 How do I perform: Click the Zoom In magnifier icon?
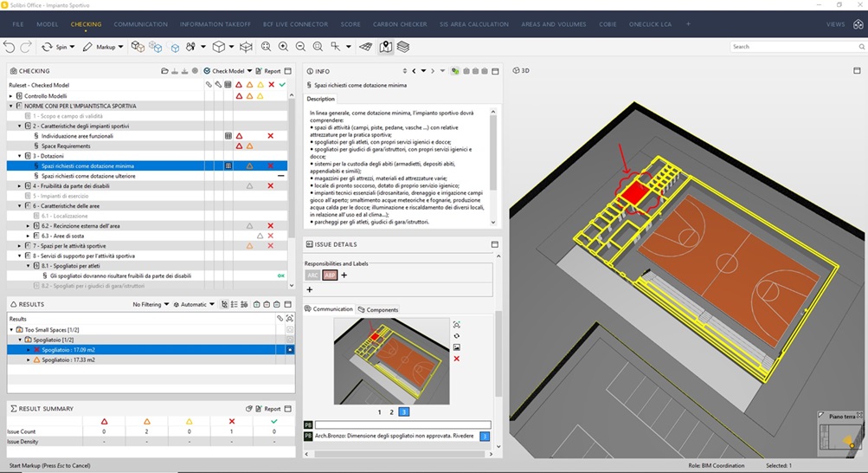point(284,47)
